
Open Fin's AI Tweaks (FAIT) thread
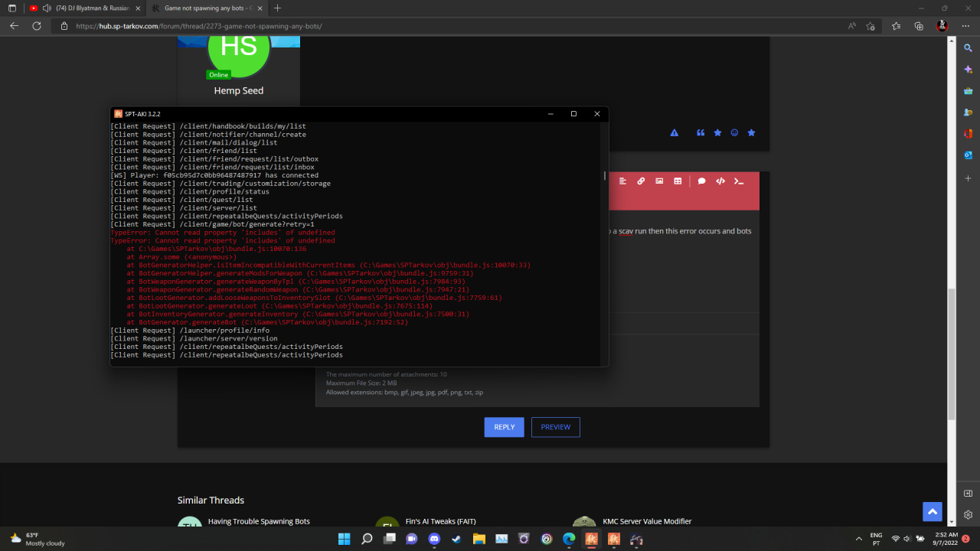click(x=440, y=521)
